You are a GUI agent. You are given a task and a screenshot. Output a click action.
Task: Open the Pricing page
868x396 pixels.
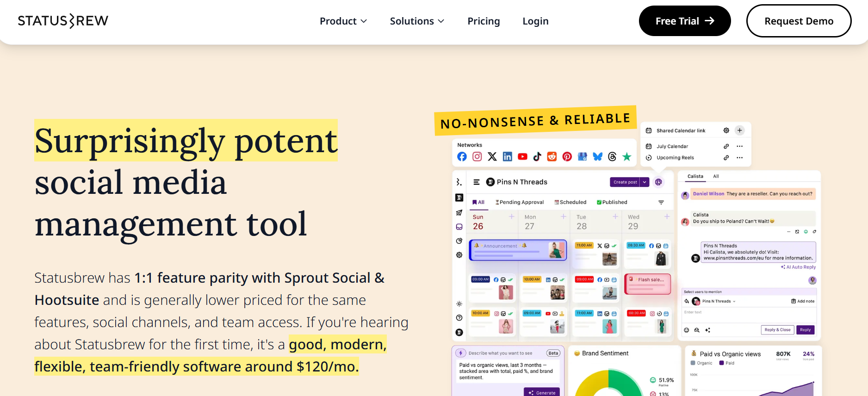click(484, 21)
